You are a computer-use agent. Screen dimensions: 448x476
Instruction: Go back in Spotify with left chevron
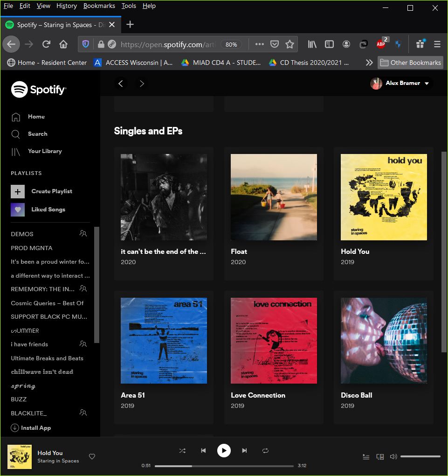(x=121, y=84)
